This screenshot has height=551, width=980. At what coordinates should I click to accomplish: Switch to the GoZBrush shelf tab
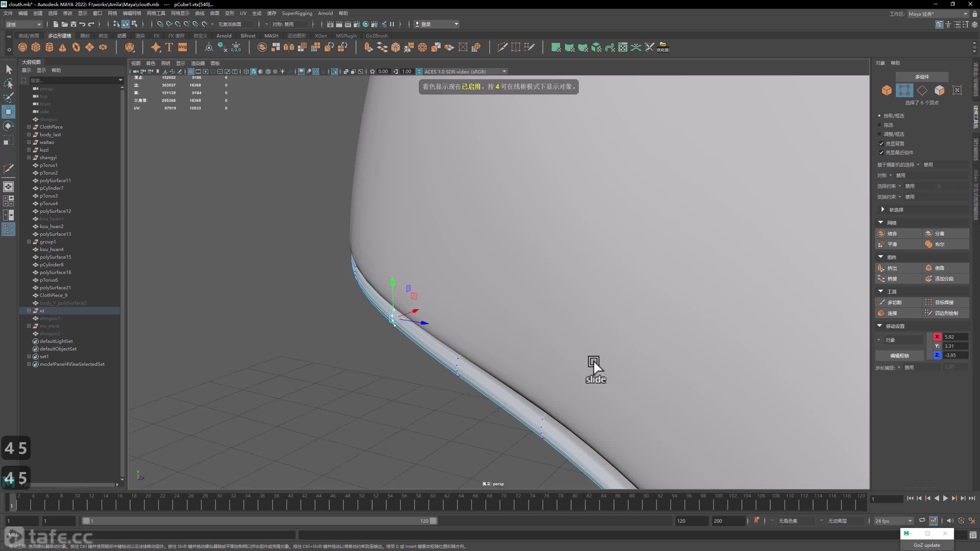[x=377, y=36]
